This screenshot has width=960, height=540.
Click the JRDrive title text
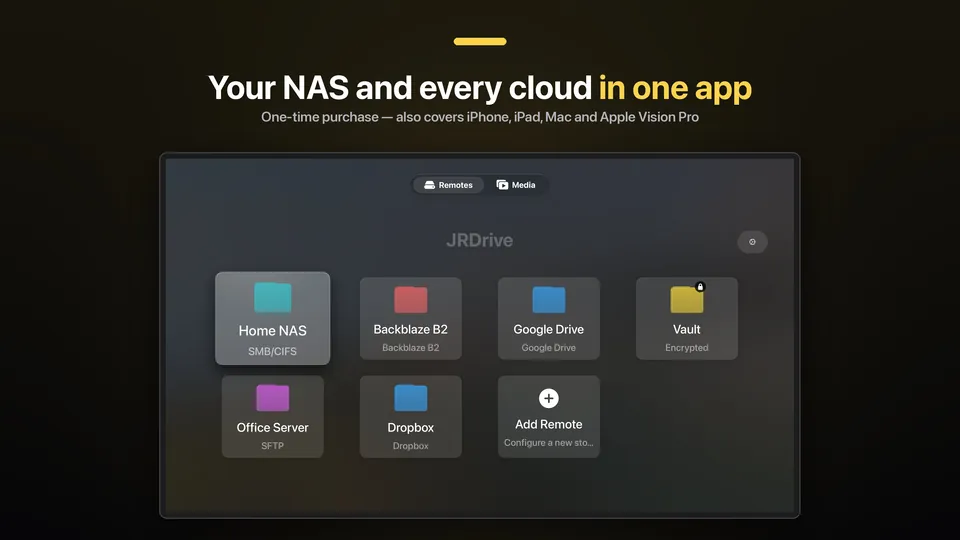tap(479, 240)
